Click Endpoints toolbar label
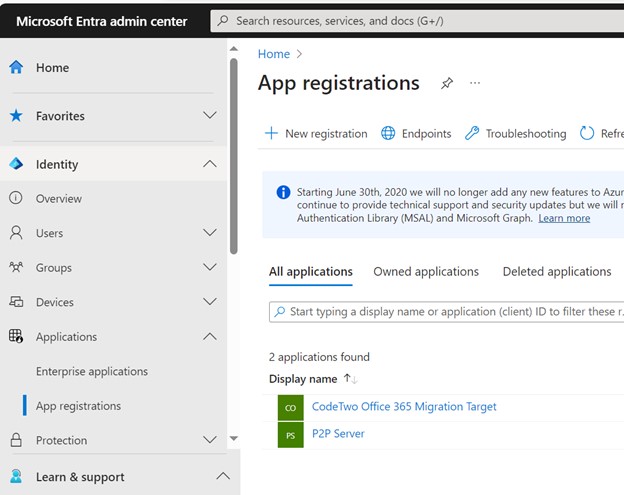 [x=426, y=134]
